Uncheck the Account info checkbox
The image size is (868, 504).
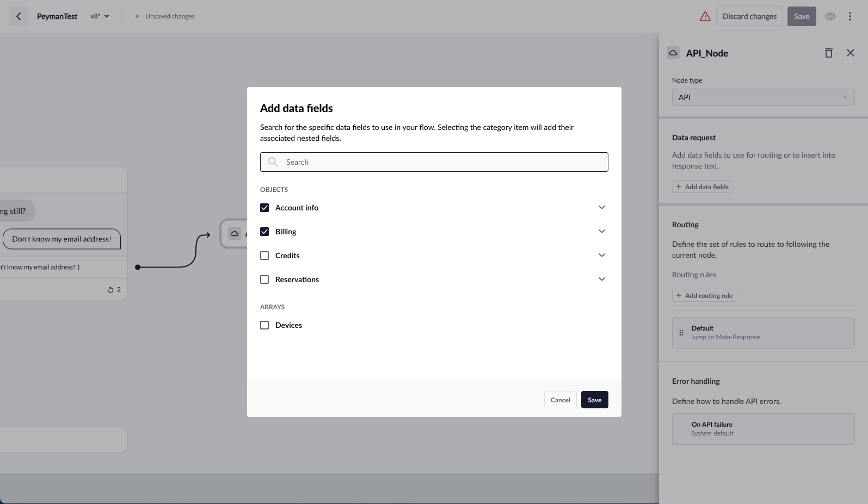[264, 208]
